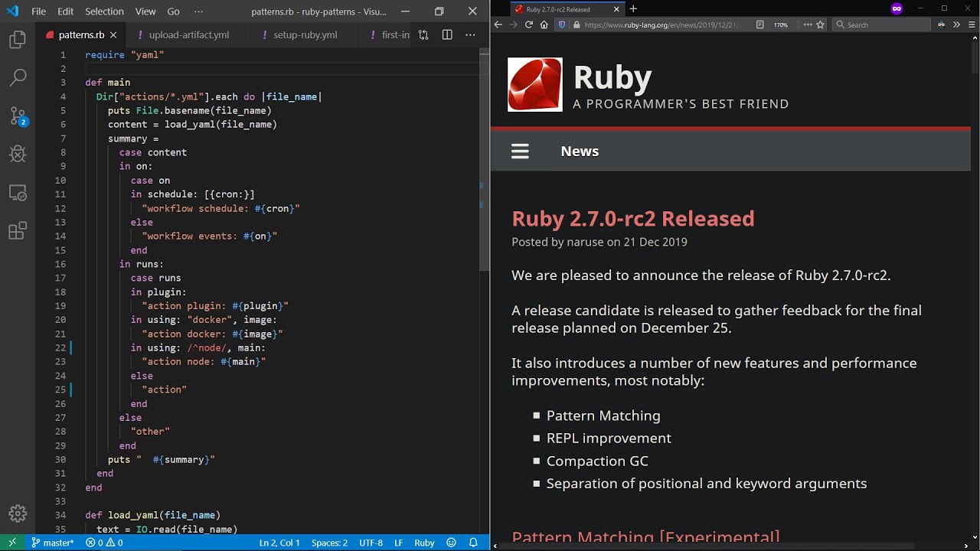Click the Ruby site title link

[x=612, y=77]
